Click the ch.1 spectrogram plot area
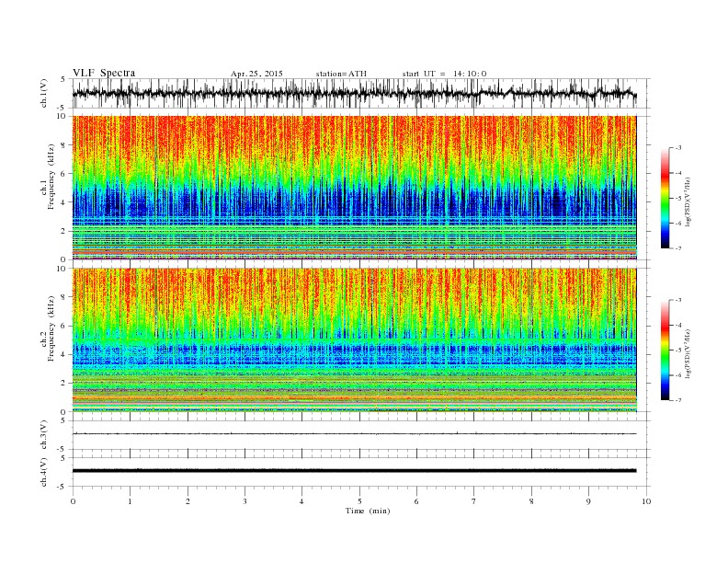728x563 pixels. [354, 188]
